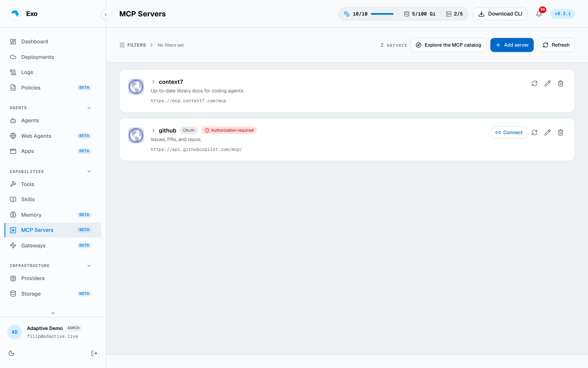This screenshot has height=368, width=588.
Task: Open the FILTERS panel
Action: coord(133,45)
